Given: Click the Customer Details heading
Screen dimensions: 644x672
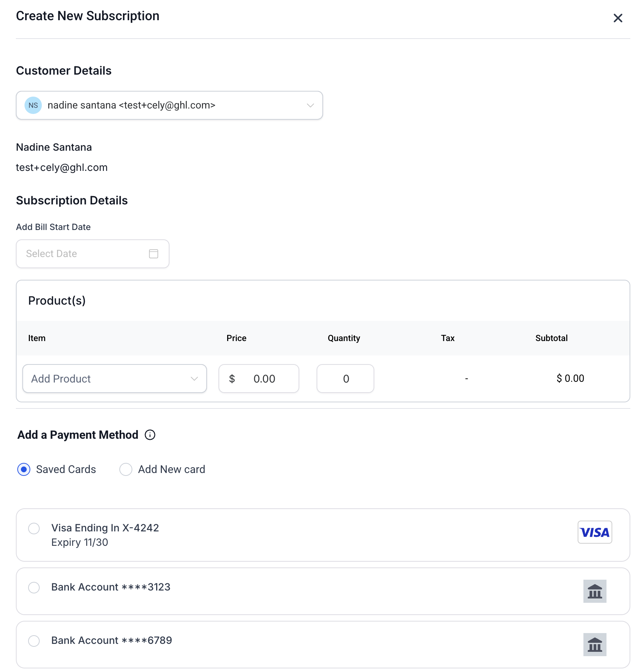Looking at the screenshot, I should point(64,71).
